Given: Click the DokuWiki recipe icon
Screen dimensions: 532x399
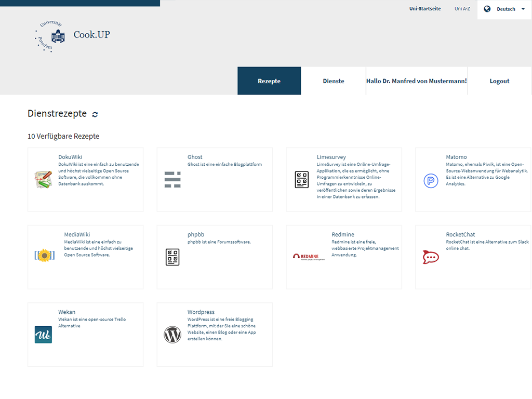Looking at the screenshot, I should [x=43, y=179].
